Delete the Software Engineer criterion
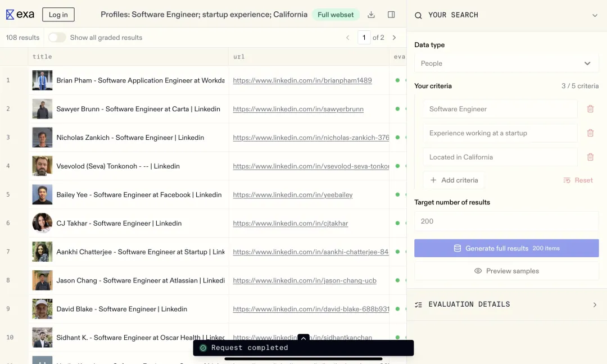 590,109
